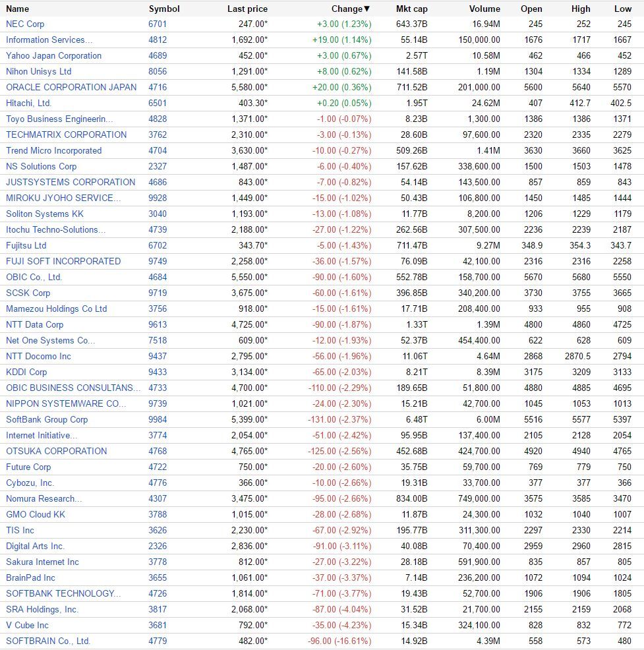Select the change value -96.00 (-16.61%)
Image resolution: width=644 pixels, height=650 pixels.
pyautogui.click(x=339, y=641)
